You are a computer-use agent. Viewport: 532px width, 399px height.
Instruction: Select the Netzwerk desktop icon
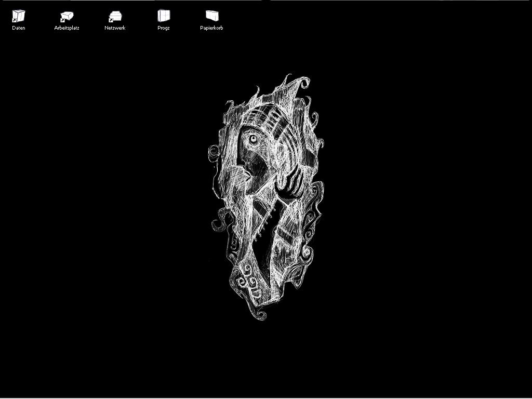pyautogui.click(x=115, y=16)
